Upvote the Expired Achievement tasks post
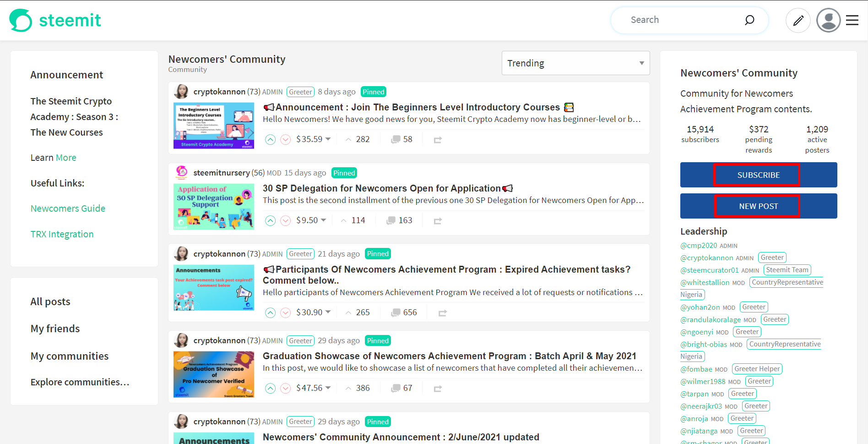The height and width of the screenshot is (444, 868). [271, 312]
